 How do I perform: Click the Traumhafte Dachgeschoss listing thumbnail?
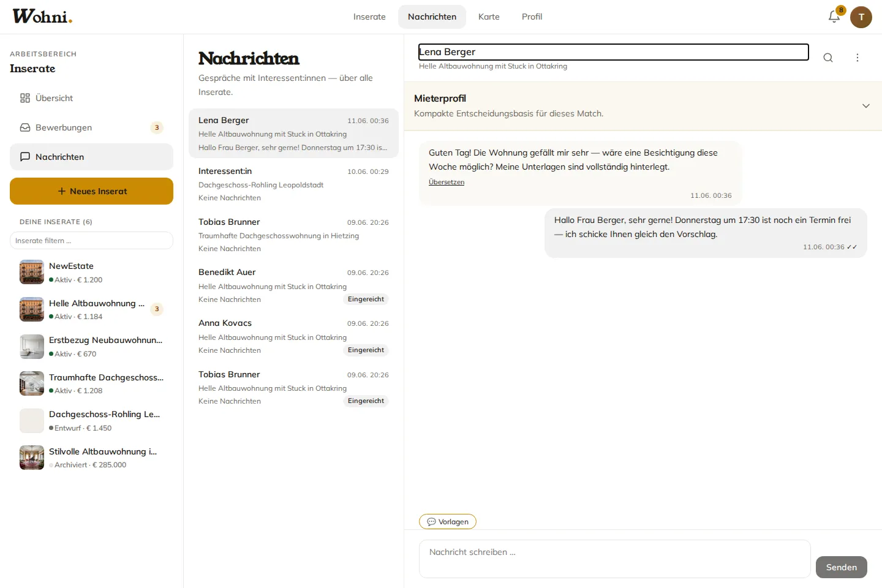32,383
